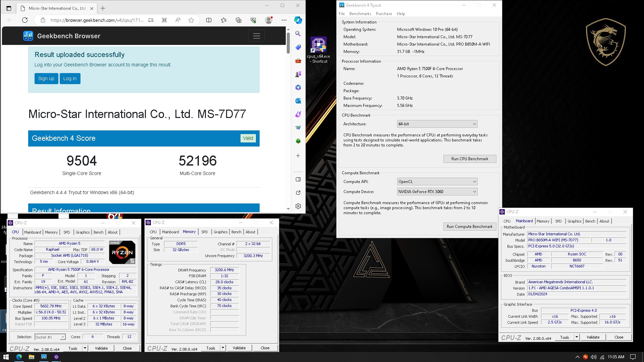This screenshot has width=644, height=362.
Task: Open cpuz_x64.exe desktop shortcut
Action: click(x=319, y=50)
